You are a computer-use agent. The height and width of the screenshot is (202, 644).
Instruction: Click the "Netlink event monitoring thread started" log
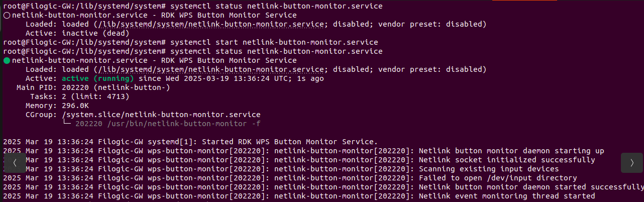(506, 196)
